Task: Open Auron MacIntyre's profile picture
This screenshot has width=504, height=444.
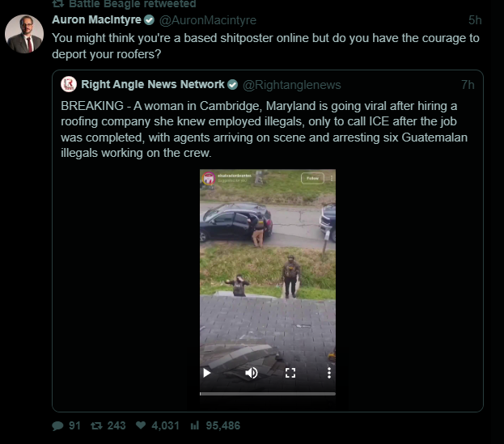Action: pos(24,34)
